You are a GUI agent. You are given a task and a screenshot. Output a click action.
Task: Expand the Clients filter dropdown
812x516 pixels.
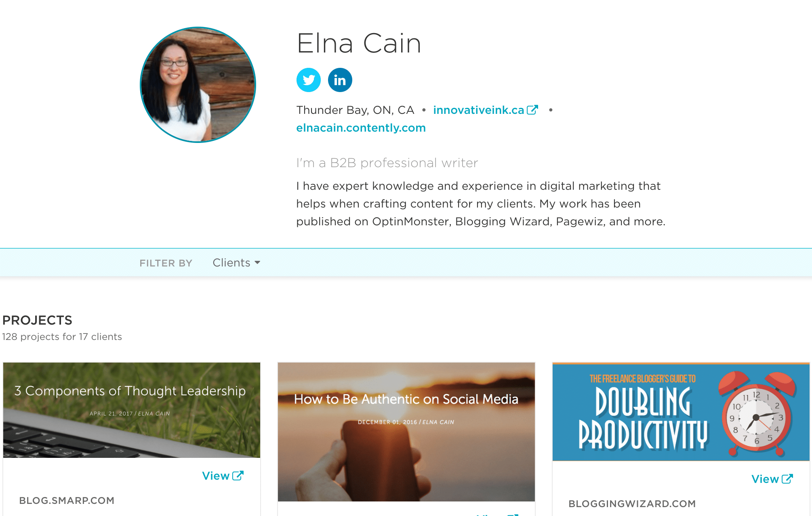(x=236, y=263)
